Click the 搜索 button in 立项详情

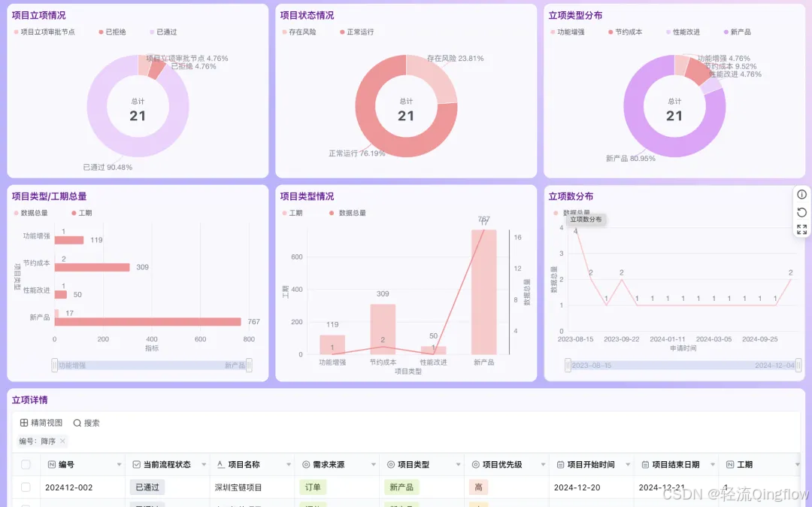tap(86, 423)
